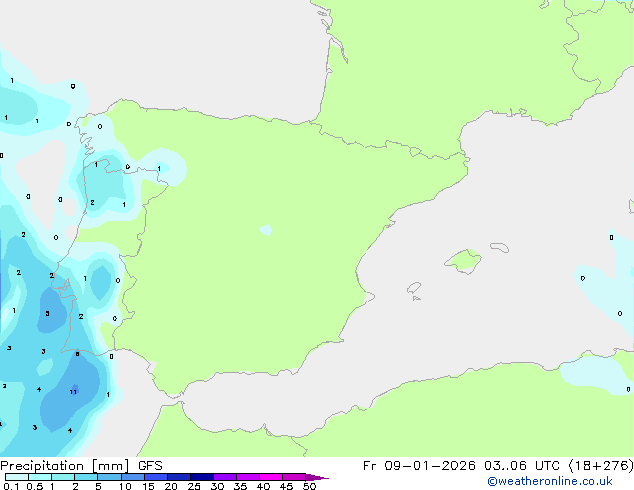The width and height of the screenshot is (634, 490).
Task: Click the legend label '50'
Action: [x=309, y=486]
